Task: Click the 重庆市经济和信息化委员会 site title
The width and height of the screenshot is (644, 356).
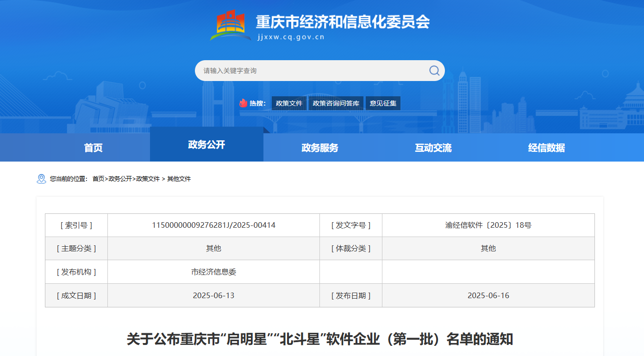Action: [343, 22]
